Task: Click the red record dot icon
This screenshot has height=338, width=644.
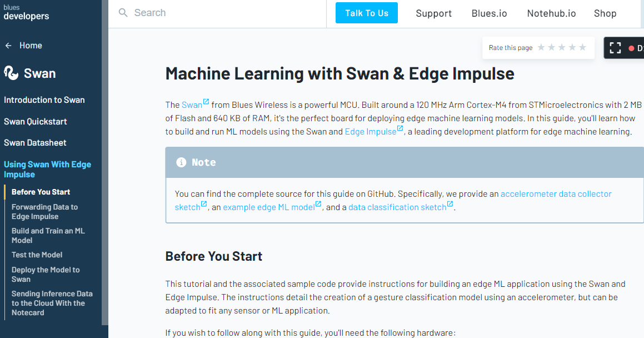Action: (631, 48)
